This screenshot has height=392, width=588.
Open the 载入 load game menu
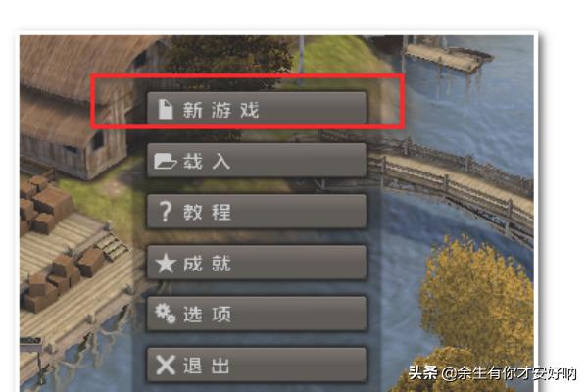pos(257,160)
